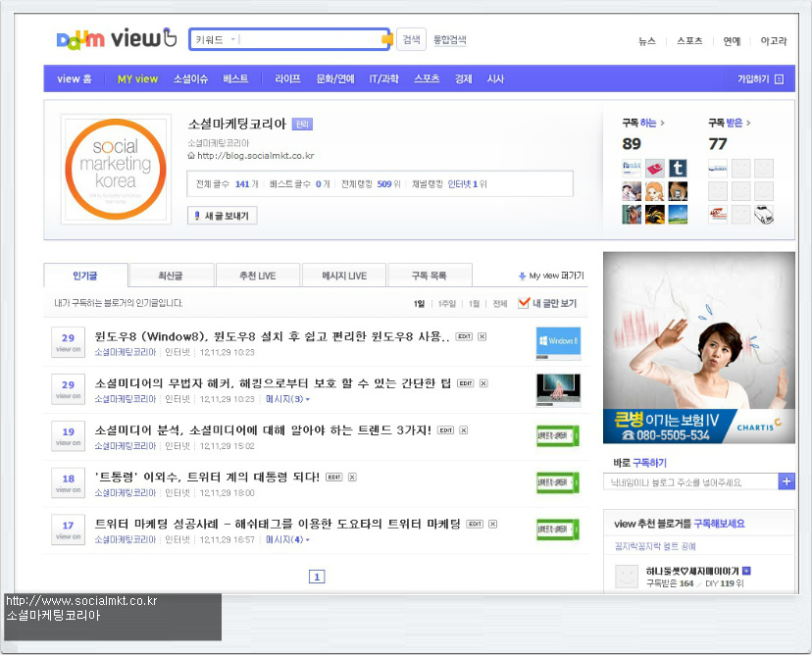Open MY view in the navigation bar

coord(137,79)
